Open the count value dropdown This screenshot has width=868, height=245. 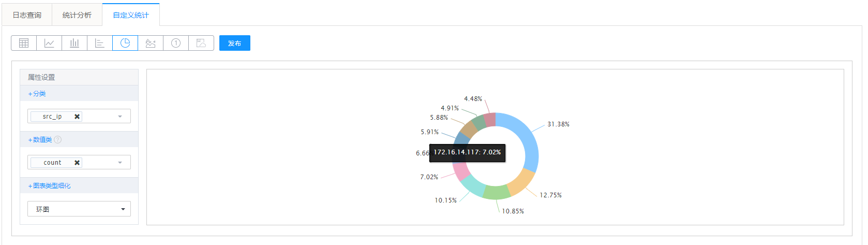tap(120, 163)
